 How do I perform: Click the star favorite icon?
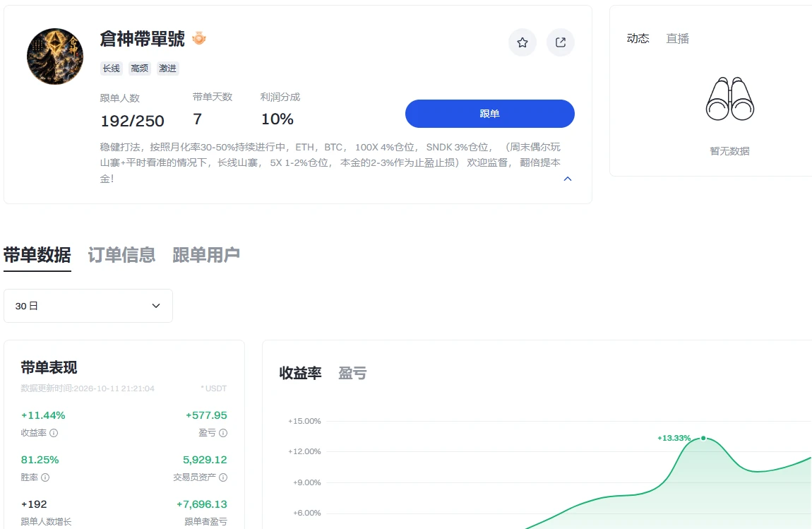click(x=523, y=42)
